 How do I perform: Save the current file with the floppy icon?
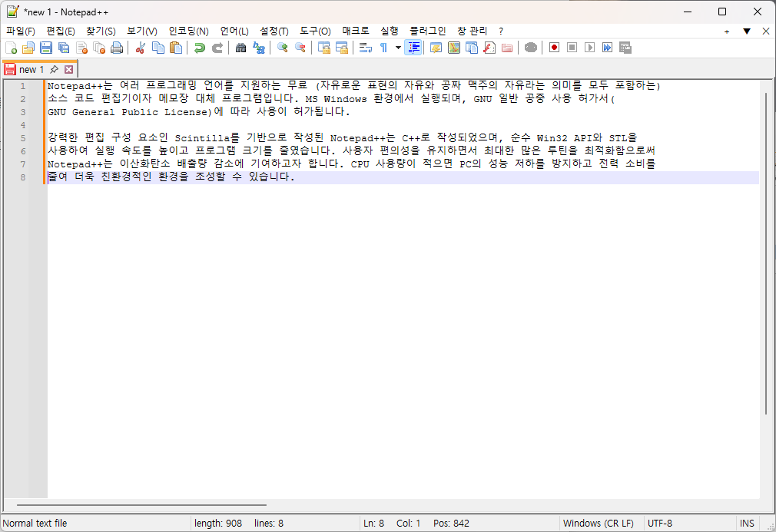point(46,48)
